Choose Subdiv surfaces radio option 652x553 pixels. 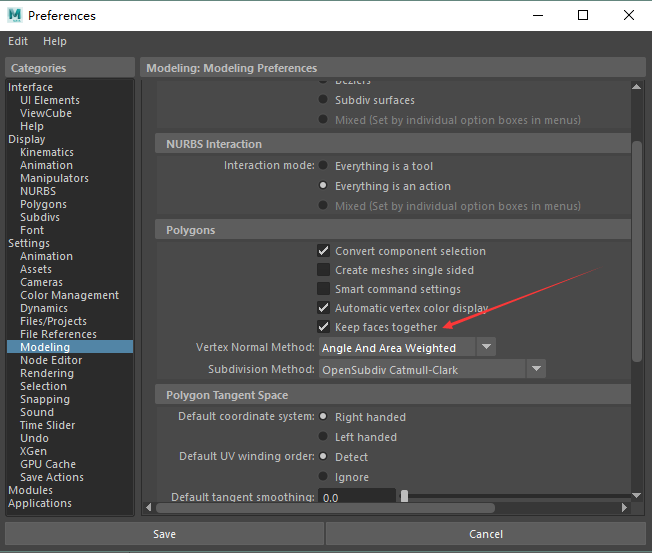point(323,99)
